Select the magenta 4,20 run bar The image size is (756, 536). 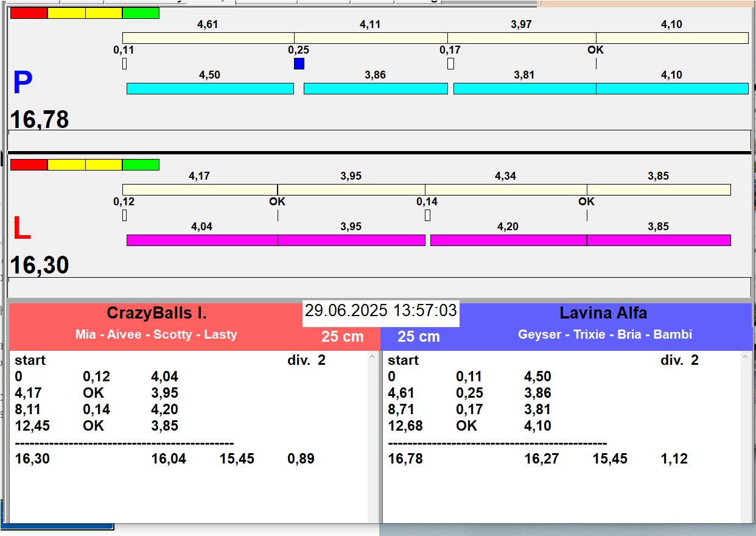508,240
